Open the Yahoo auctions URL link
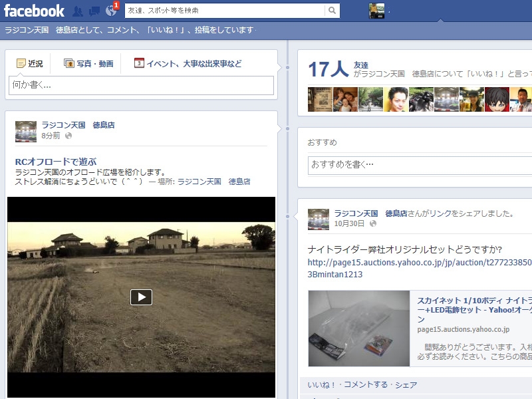Screen dimensions: 532x399 pos(419,263)
